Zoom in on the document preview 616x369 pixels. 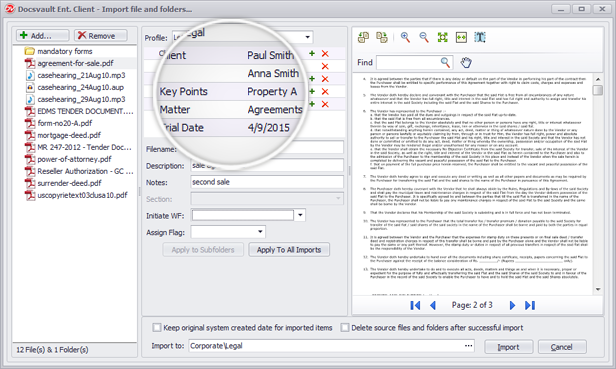405,37
